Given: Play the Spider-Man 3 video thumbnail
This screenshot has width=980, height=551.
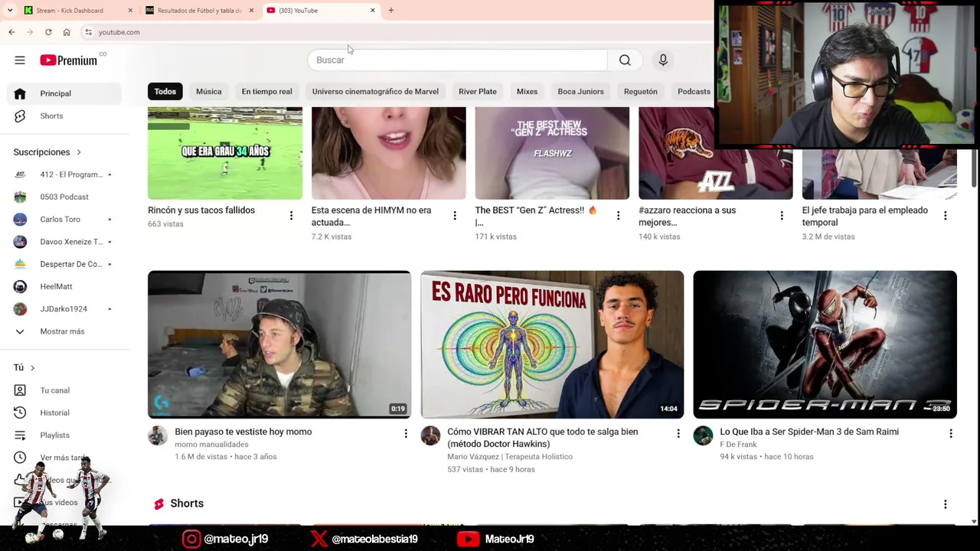Looking at the screenshot, I should click(825, 344).
